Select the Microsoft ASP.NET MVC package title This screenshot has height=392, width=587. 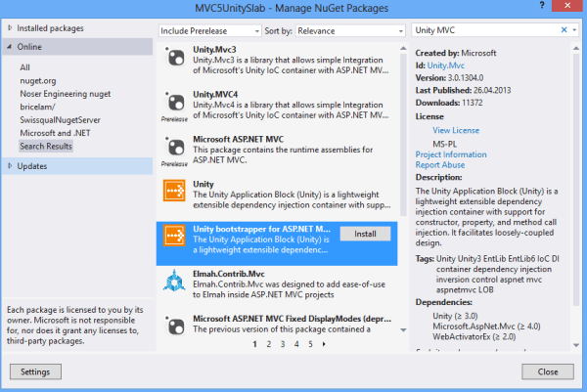click(238, 139)
